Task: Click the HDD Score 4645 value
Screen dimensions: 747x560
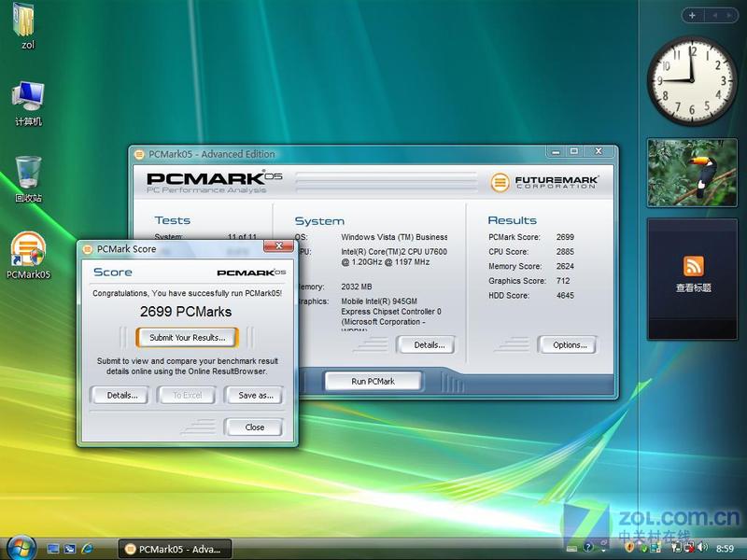Action: [565, 295]
